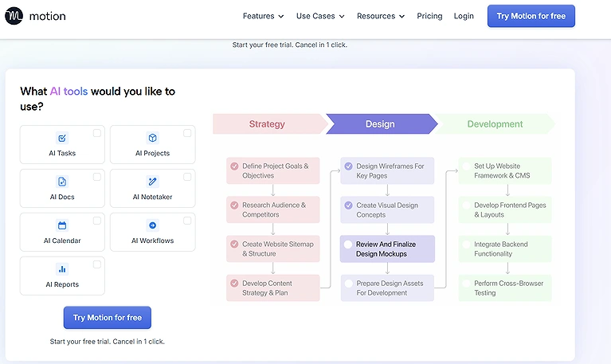611x364 pixels.
Task: Switch to the Strategy stage tab
Action: pos(269,124)
